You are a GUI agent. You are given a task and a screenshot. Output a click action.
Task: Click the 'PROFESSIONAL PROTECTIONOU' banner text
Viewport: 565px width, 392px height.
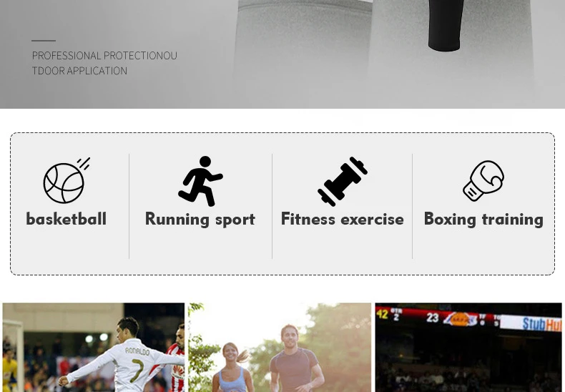click(x=104, y=56)
